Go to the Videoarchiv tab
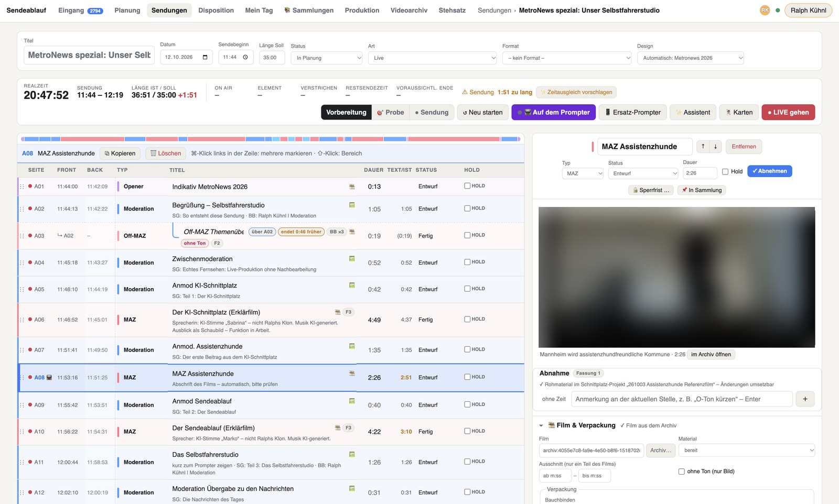Screen dimensions: 839x504 point(409,10)
